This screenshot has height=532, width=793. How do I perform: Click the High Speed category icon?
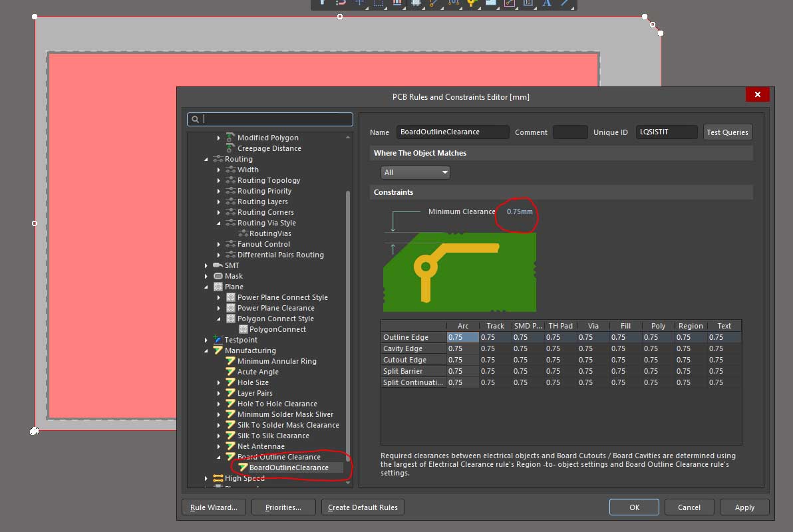point(218,478)
